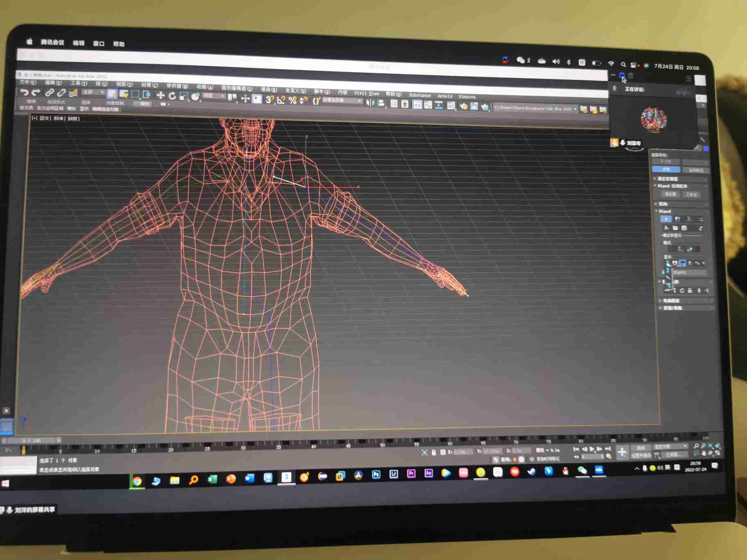Screen dimensions: 747x560
Task: Toggle Biped Figure Mode button
Action: point(666,219)
